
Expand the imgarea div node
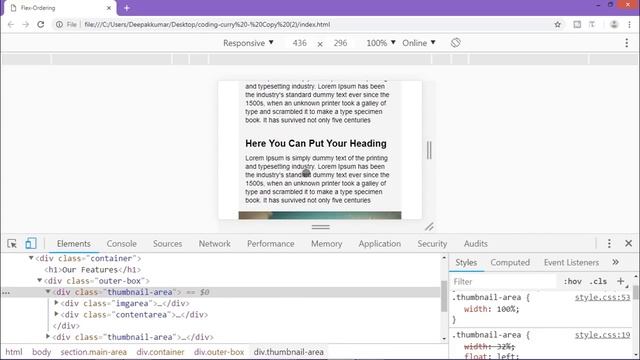[x=56, y=303]
